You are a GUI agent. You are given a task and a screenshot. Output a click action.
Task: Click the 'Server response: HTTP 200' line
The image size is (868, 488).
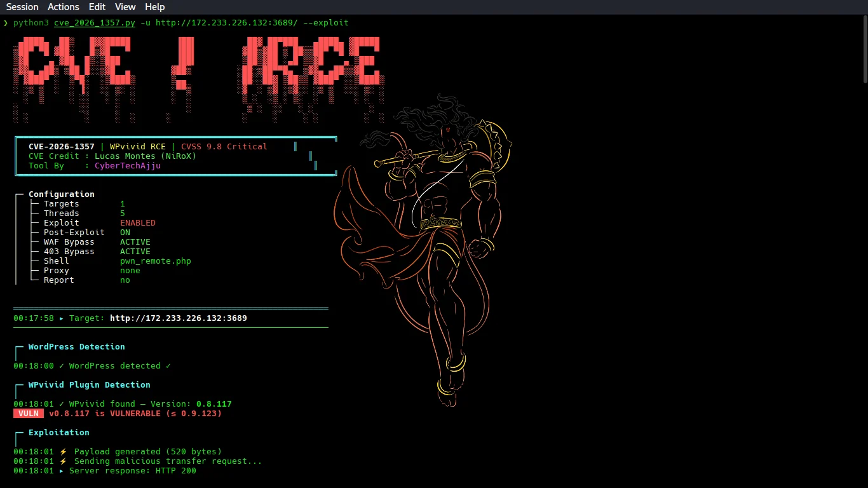coord(105,471)
